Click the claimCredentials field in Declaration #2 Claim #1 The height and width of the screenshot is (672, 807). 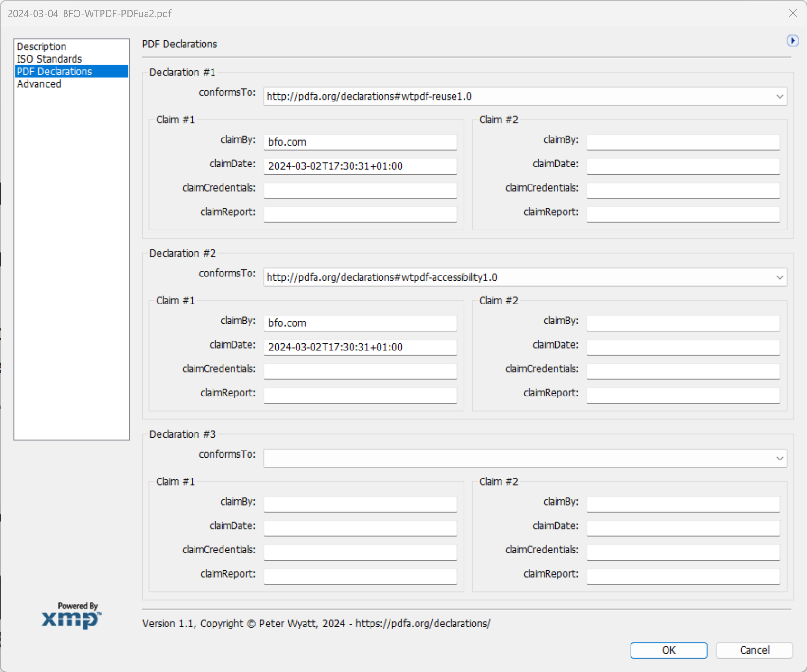[360, 371]
